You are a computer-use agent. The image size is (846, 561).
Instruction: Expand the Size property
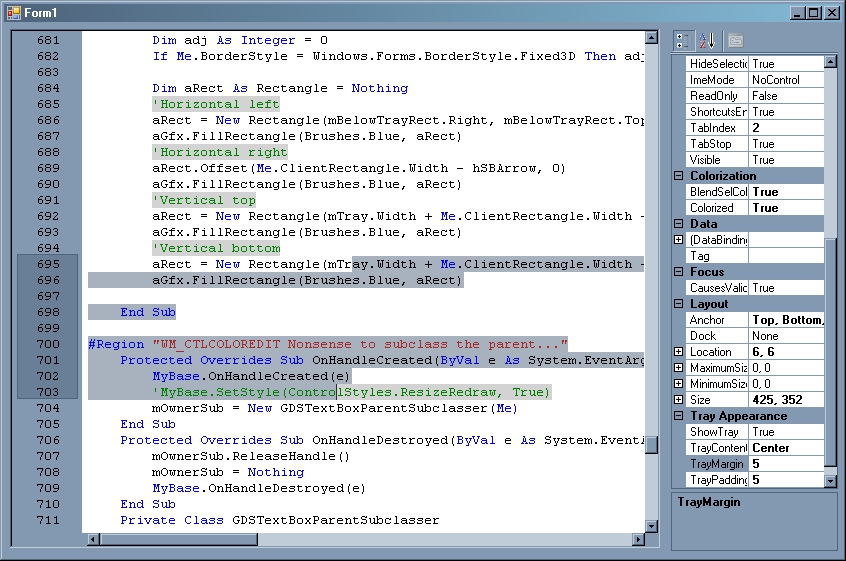(679, 400)
